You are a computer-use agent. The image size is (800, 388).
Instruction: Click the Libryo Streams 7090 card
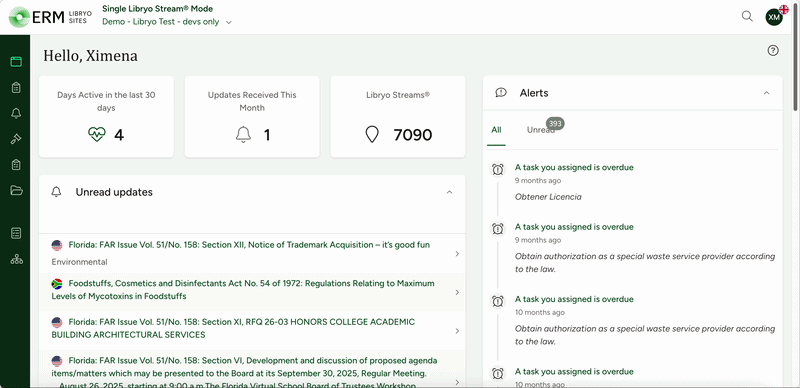pos(398,117)
